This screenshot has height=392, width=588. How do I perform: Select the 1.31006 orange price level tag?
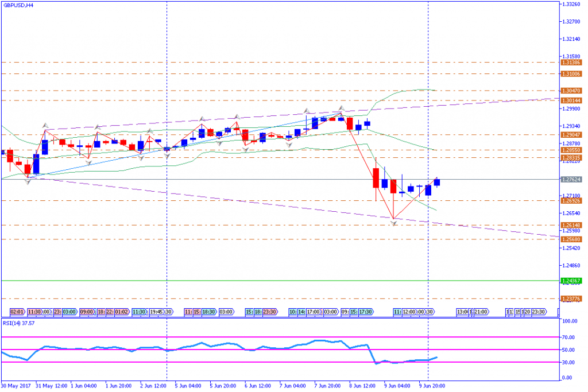pos(571,74)
